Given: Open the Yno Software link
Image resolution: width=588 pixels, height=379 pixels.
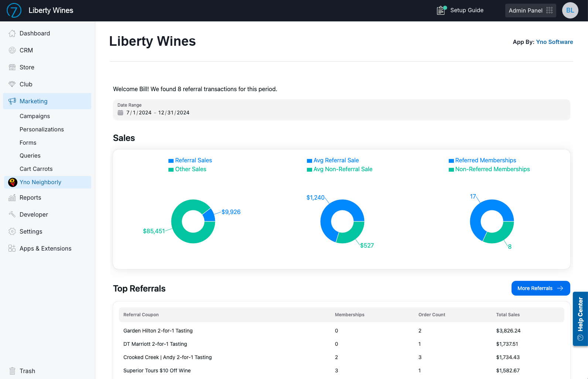Looking at the screenshot, I should [554, 42].
